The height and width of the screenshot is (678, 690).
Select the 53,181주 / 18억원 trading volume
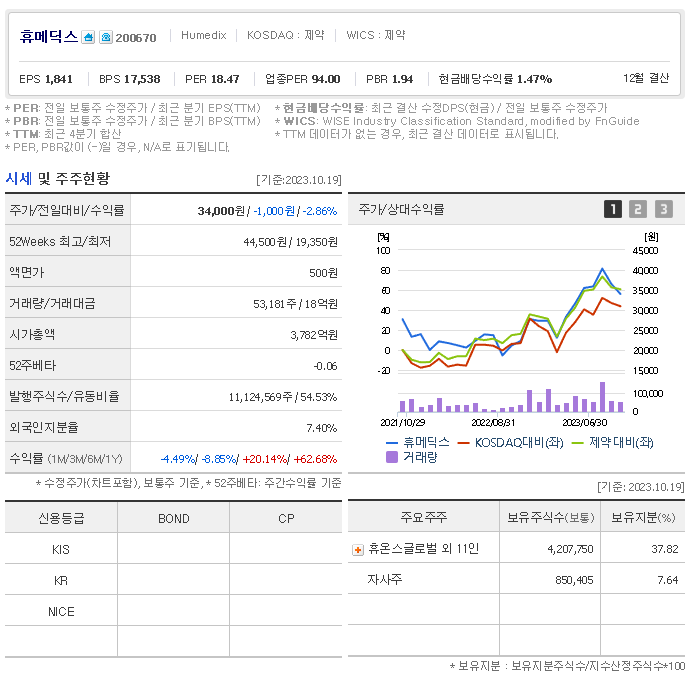(295, 304)
